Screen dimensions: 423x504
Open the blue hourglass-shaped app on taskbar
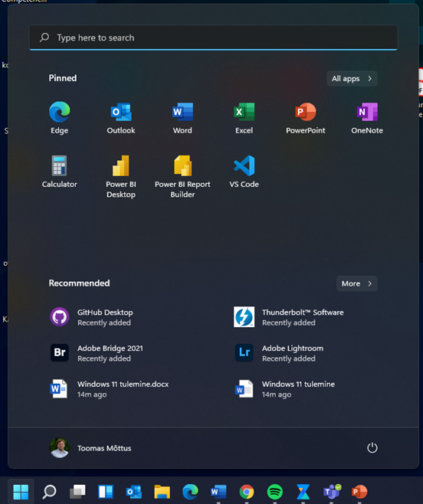[303, 492]
